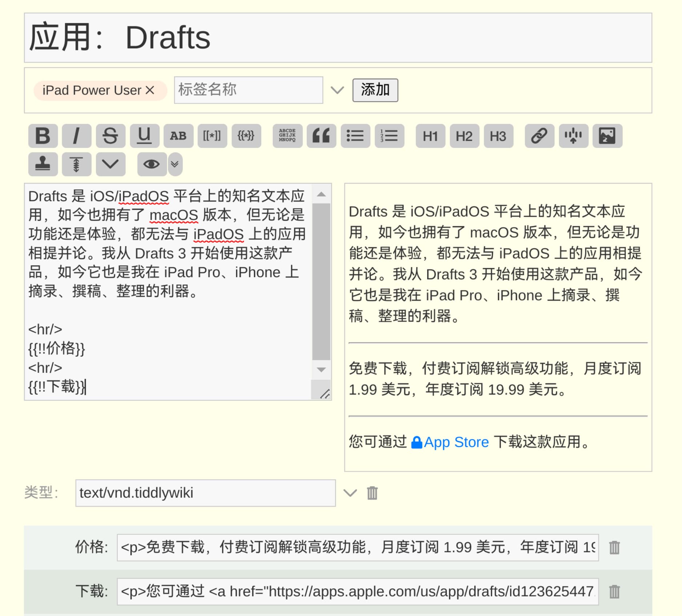Viewport: 682px width, 616px height.
Task: Apply bold formatting in the editor toolbar
Action: click(43, 136)
